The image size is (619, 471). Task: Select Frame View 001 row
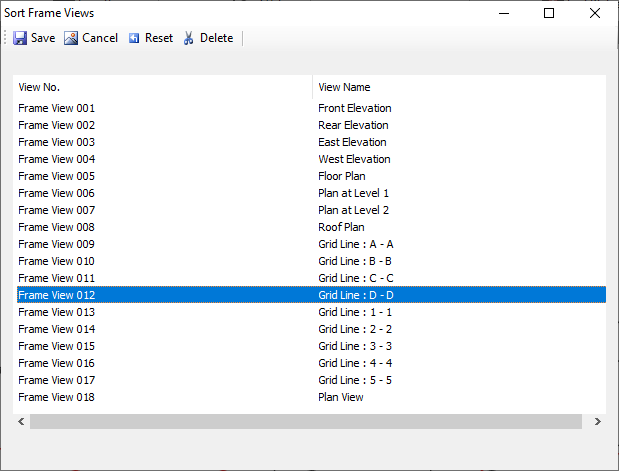[311, 108]
